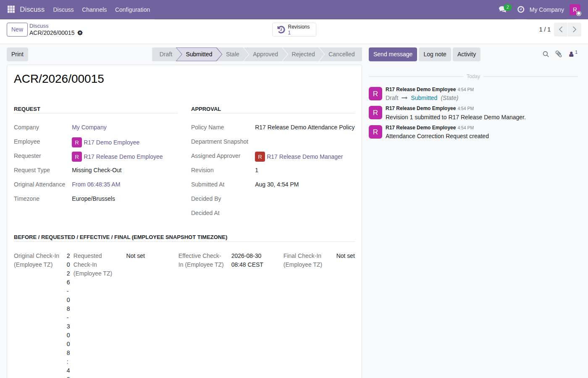Show the followers list icon
The image size is (588, 378).
573,54
